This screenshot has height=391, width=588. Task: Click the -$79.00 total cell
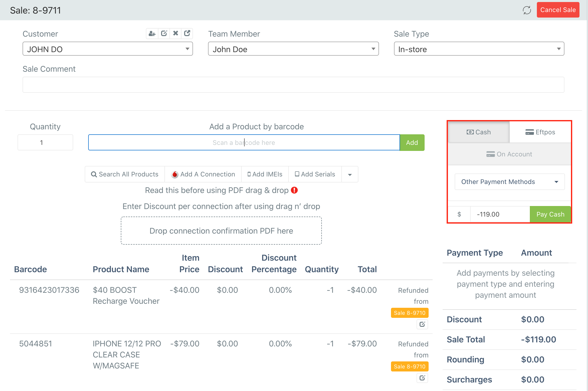tap(362, 344)
